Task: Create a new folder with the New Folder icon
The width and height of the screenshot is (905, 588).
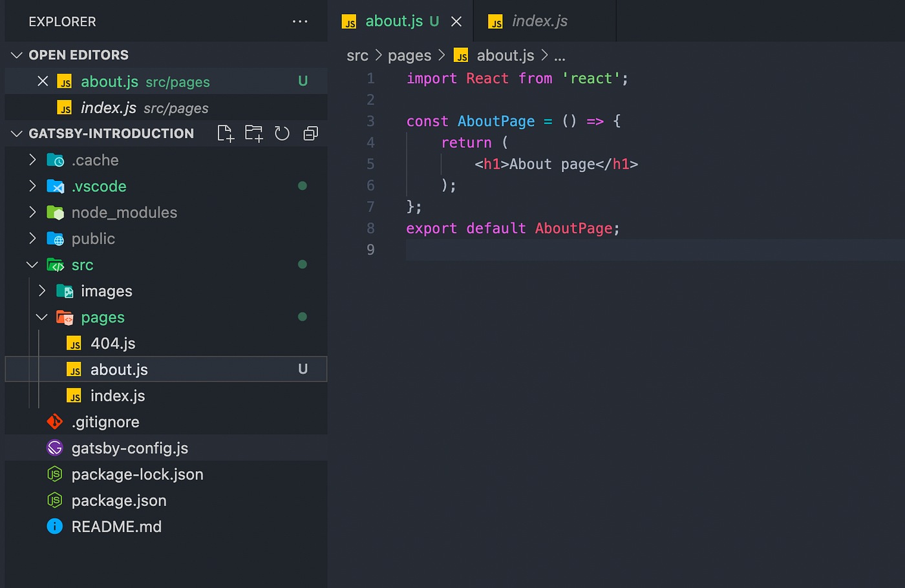Action: [253, 133]
